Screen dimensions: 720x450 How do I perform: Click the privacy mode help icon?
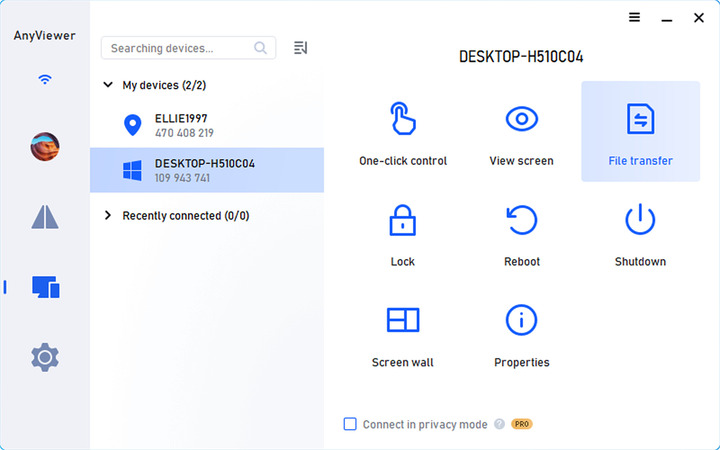[x=498, y=424]
